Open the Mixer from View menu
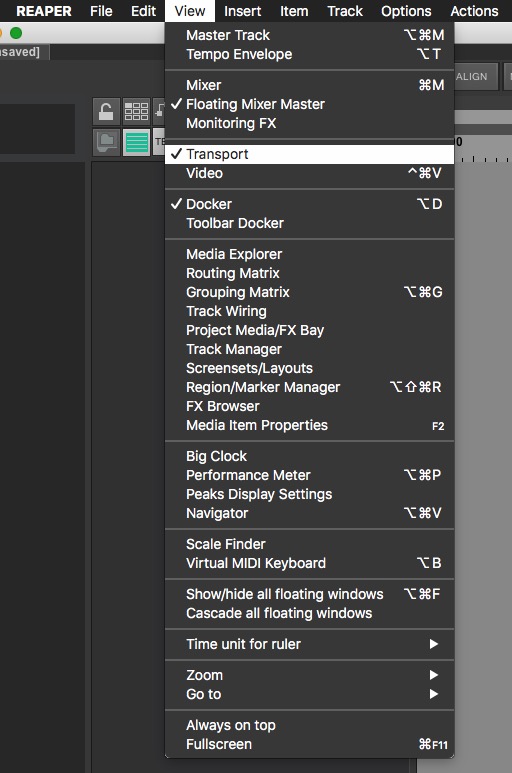This screenshot has height=773, width=512. [309, 85]
